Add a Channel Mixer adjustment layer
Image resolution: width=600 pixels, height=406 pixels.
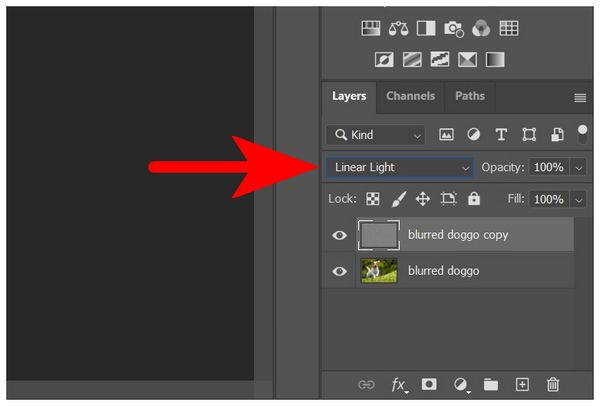tap(481, 28)
